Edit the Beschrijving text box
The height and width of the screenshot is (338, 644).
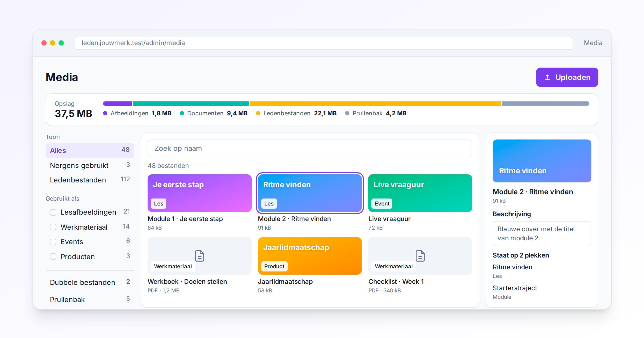(x=542, y=233)
